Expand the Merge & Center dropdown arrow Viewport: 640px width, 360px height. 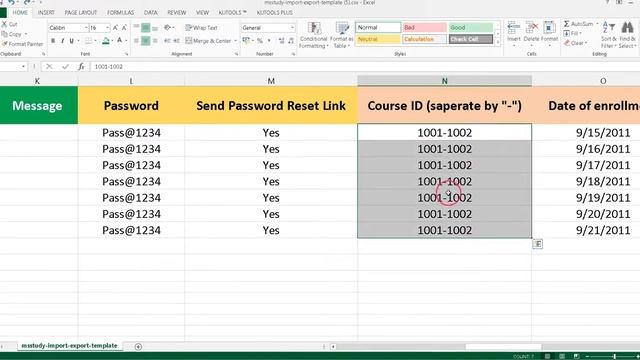click(235, 41)
